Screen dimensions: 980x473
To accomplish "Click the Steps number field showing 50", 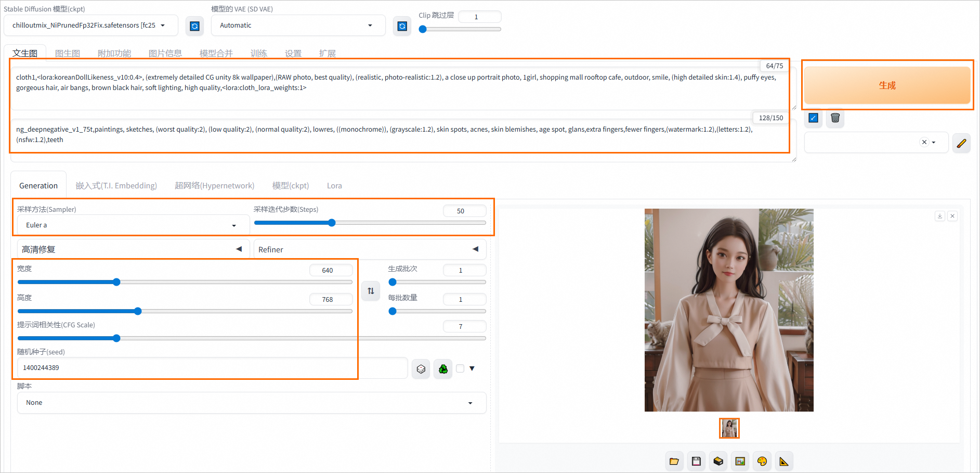I will point(464,211).
